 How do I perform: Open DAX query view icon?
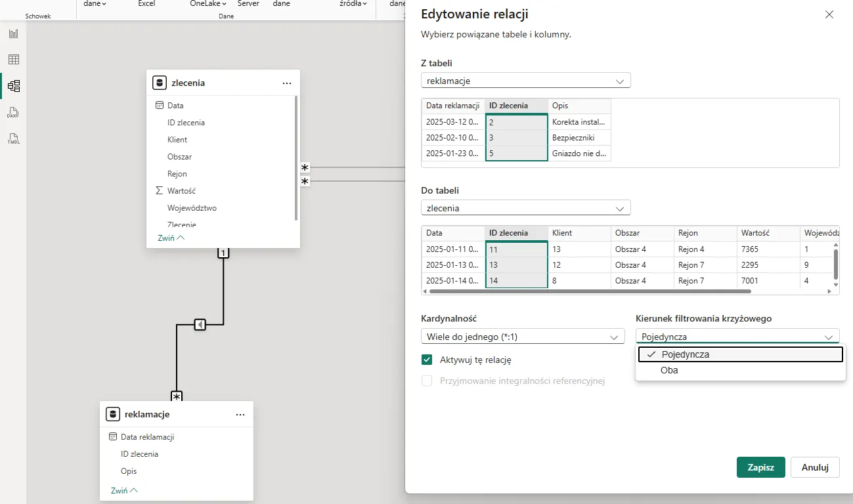(x=13, y=113)
